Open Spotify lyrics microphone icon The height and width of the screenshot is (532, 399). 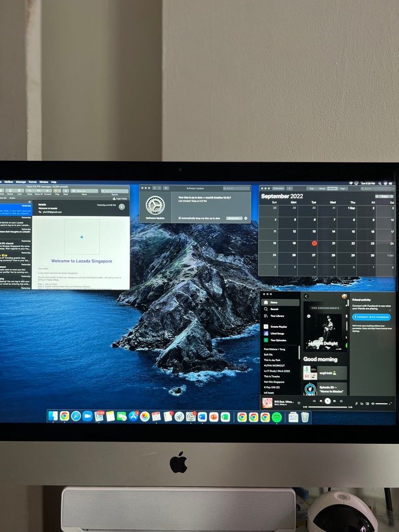point(357,404)
